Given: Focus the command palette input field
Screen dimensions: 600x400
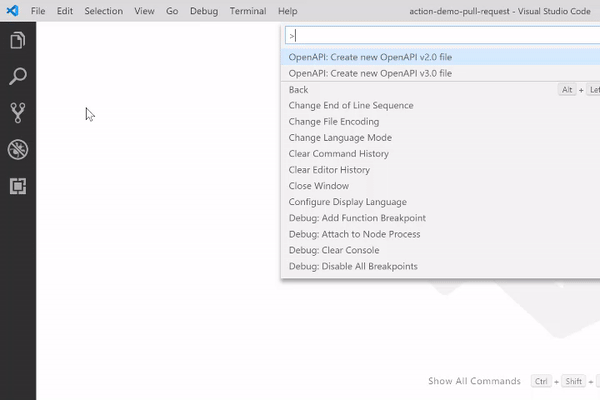Looking at the screenshot, I should 442,36.
